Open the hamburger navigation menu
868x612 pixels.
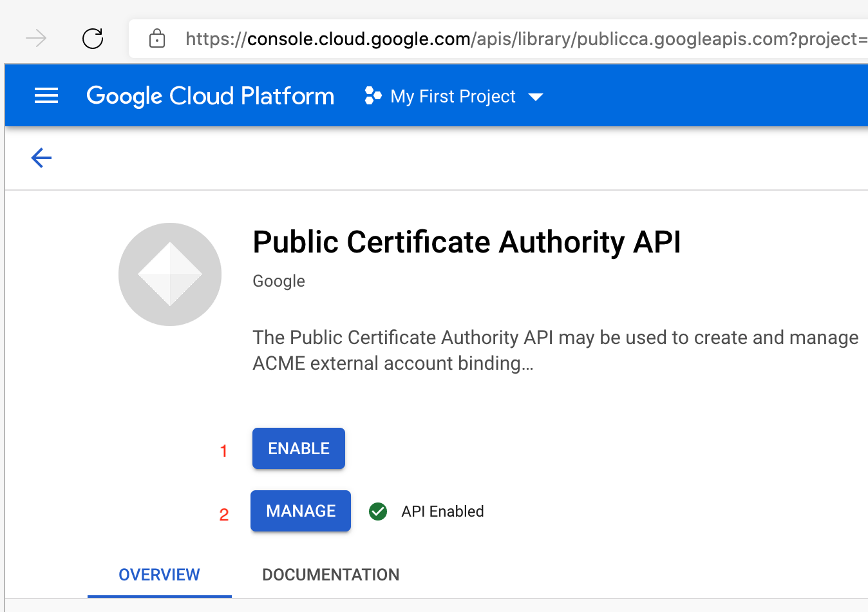pos(46,96)
